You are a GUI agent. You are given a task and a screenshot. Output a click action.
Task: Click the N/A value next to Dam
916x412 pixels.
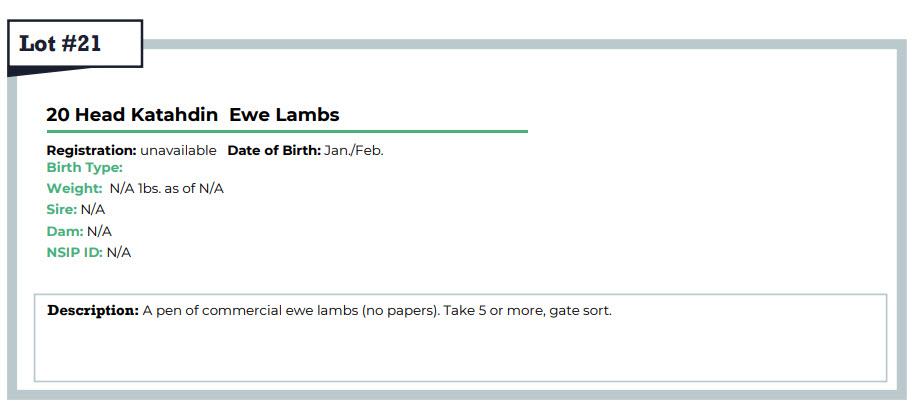click(99, 231)
